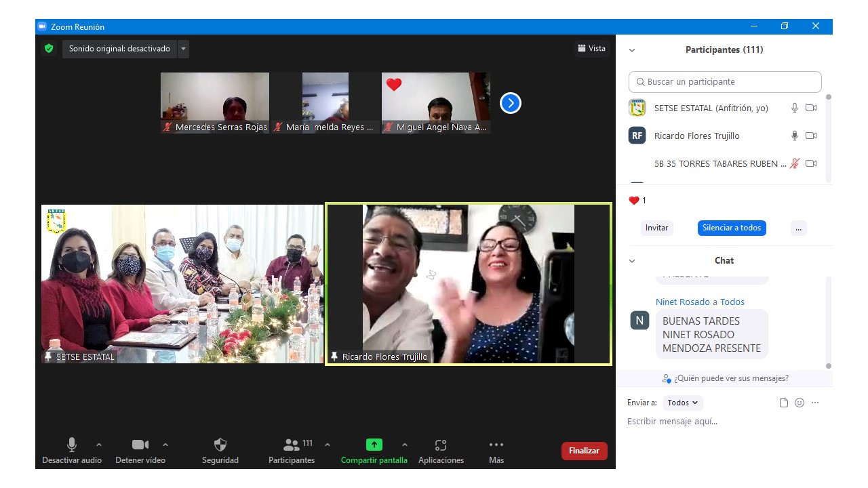Expand audio options arrow beside microphone
The width and height of the screenshot is (868, 488).
(99, 445)
